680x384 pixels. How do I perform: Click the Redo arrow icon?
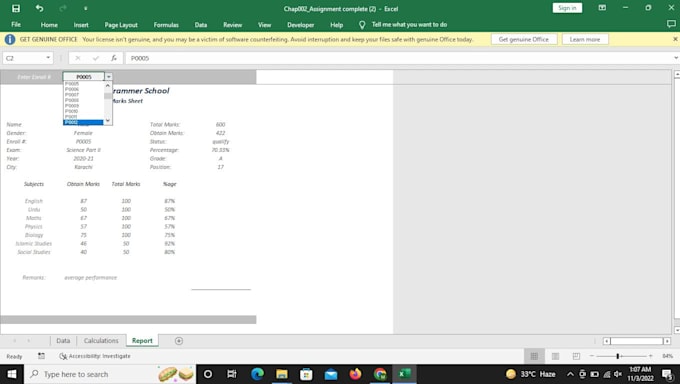[x=63, y=8]
